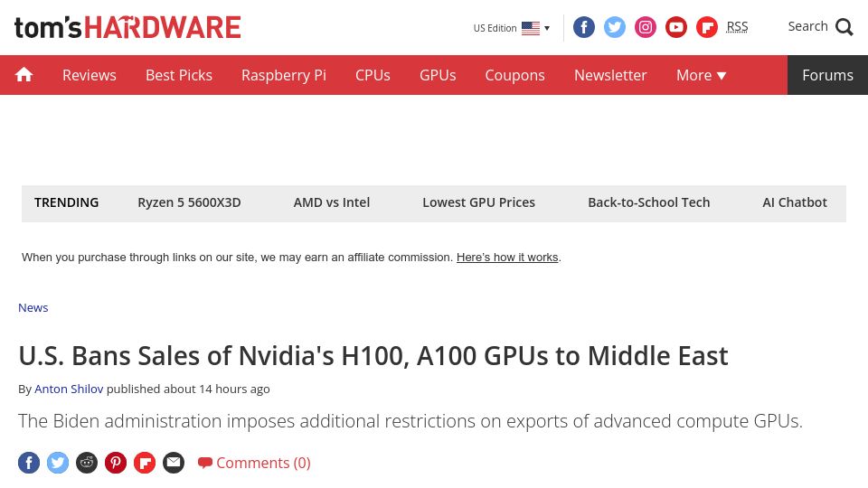This screenshot has width=868, height=488.
Task: Open author Anton Shilov's profile
Action: [69, 389]
